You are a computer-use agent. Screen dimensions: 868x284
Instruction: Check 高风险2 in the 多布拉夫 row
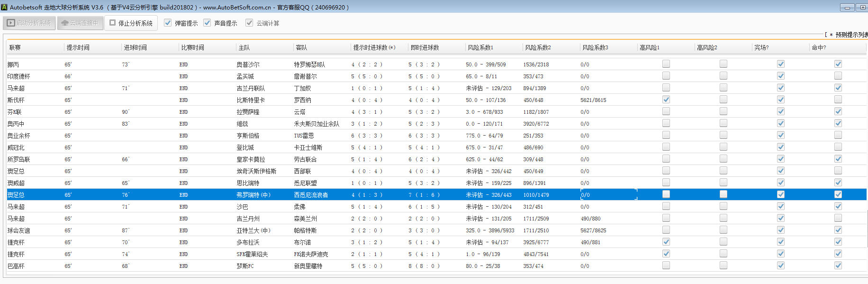pos(723,242)
